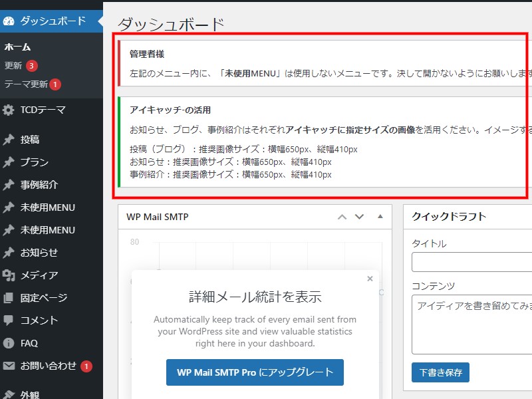Screen dimensions: 532x399
Task: Click the 下書き保存 button
Action: point(440,372)
